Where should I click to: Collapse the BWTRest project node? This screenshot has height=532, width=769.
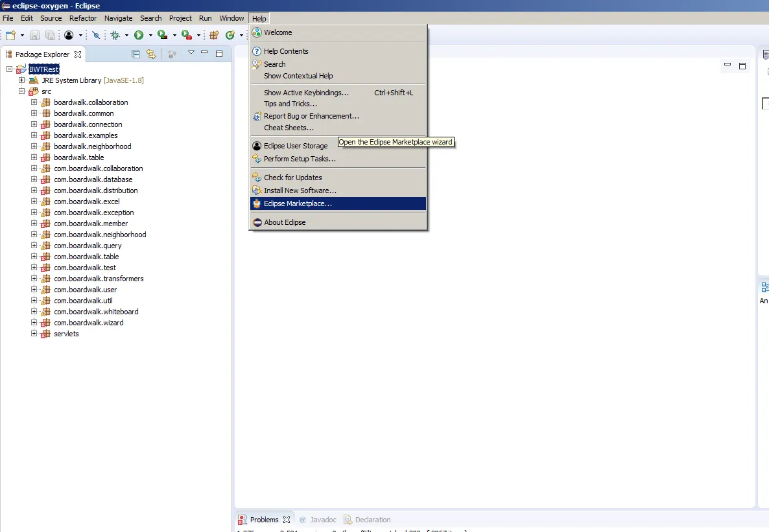9,69
